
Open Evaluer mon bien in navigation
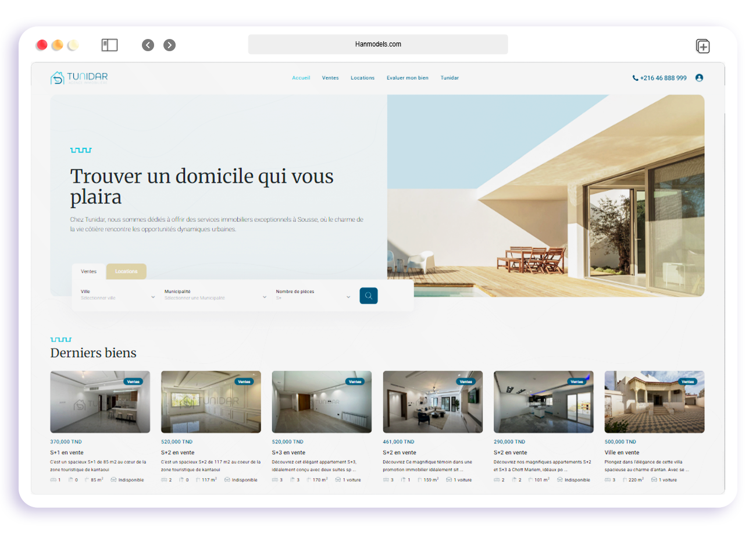coord(407,78)
